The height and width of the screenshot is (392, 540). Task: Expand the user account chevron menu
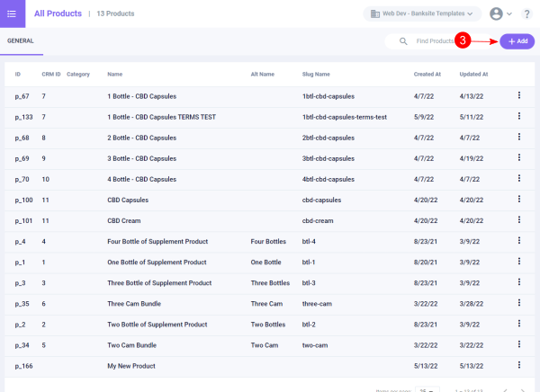point(510,13)
